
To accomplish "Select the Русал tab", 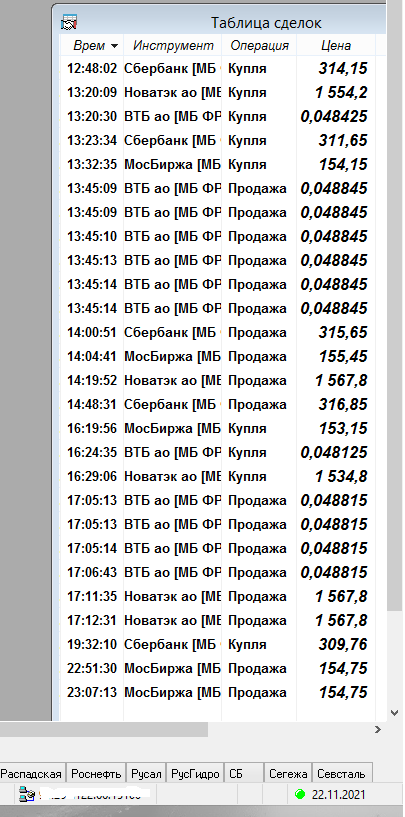I will click(x=146, y=774).
